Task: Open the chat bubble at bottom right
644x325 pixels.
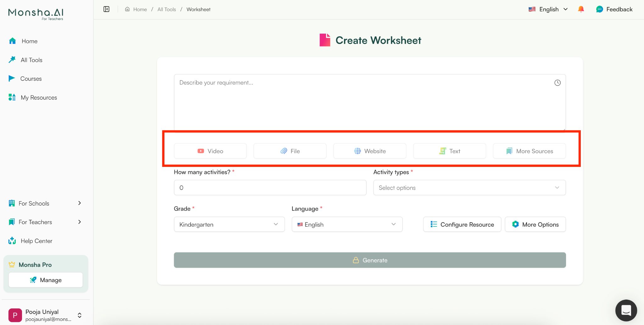Action: click(x=626, y=310)
